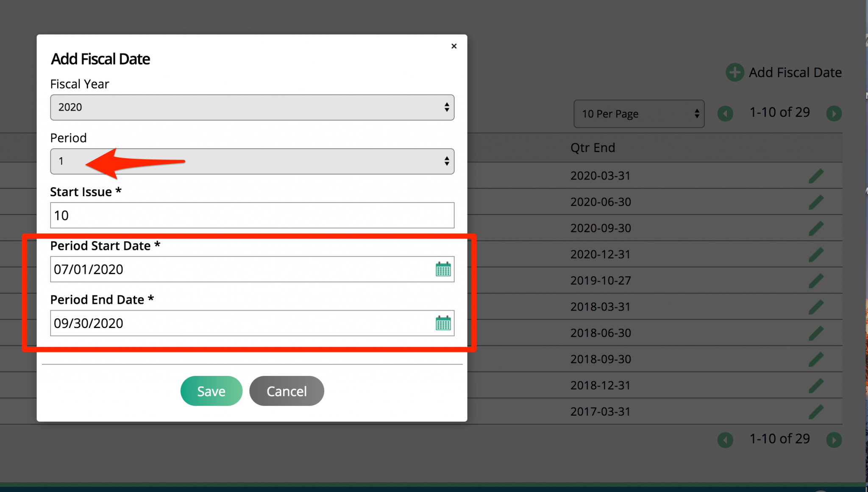The height and width of the screenshot is (492, 868).
Task: Open the Fiscal Year dropdown
Action: click(252, 107)
